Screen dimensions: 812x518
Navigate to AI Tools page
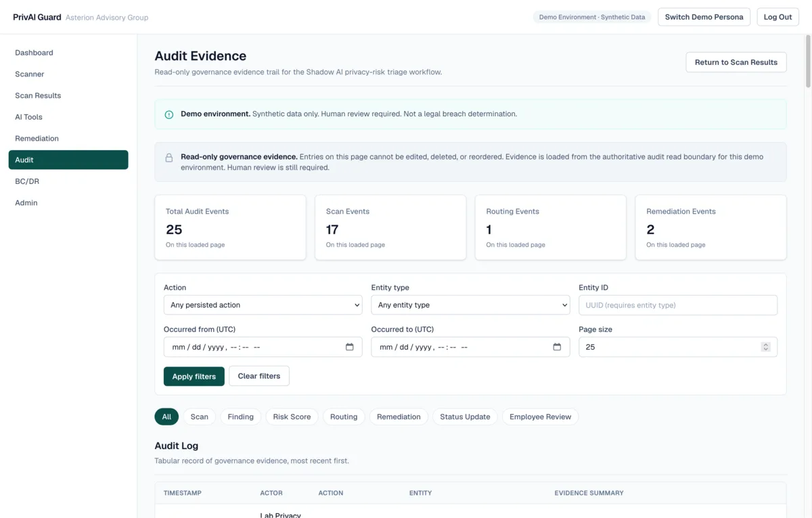[68, 117]
